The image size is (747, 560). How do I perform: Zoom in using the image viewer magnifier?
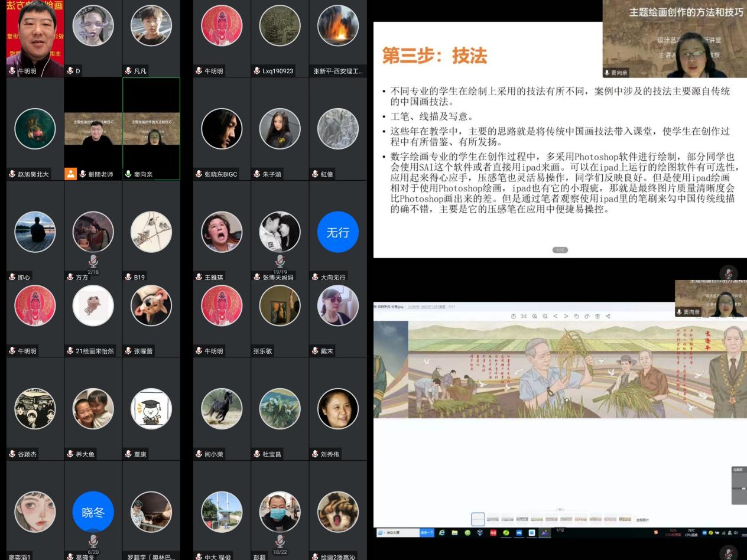click(534, 317)
